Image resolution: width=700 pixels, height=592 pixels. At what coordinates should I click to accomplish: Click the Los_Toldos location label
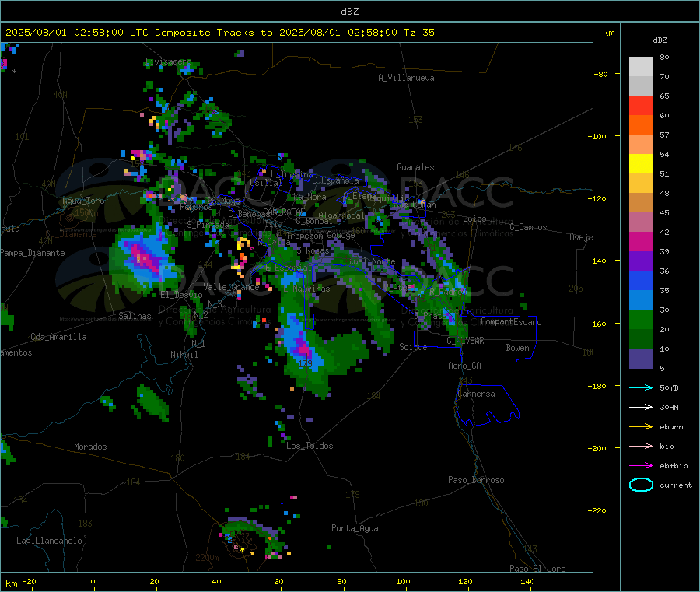tap(310, 446)
